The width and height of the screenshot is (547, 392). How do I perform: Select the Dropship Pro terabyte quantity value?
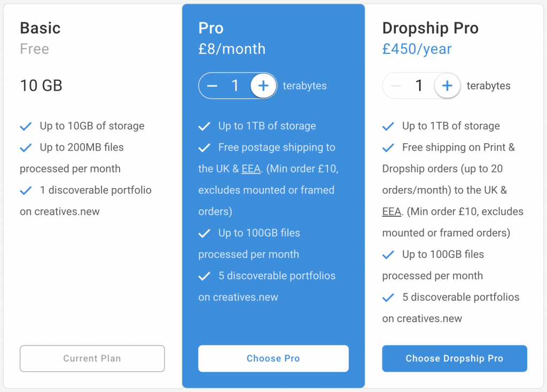419,86
